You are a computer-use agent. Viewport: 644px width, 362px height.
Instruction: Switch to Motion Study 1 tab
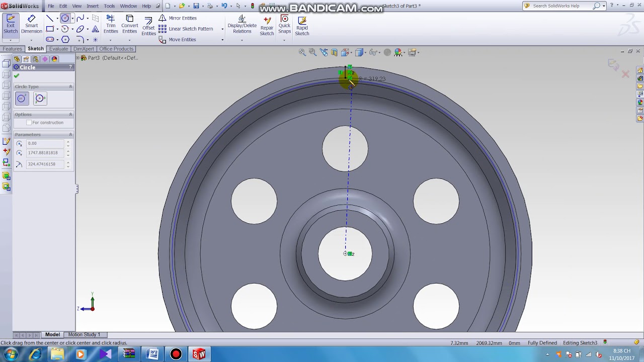pos(84,334)
